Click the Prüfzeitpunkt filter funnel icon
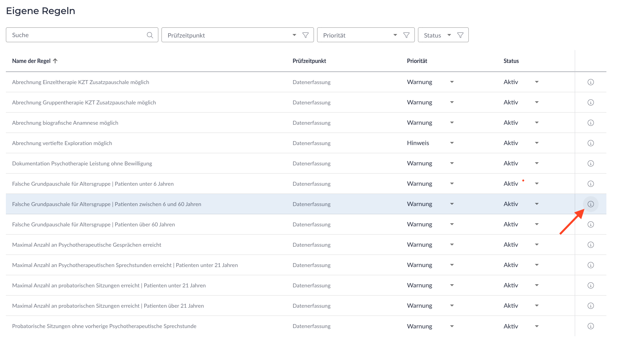This screenshot has height=364, width=624. click(306, 35)
